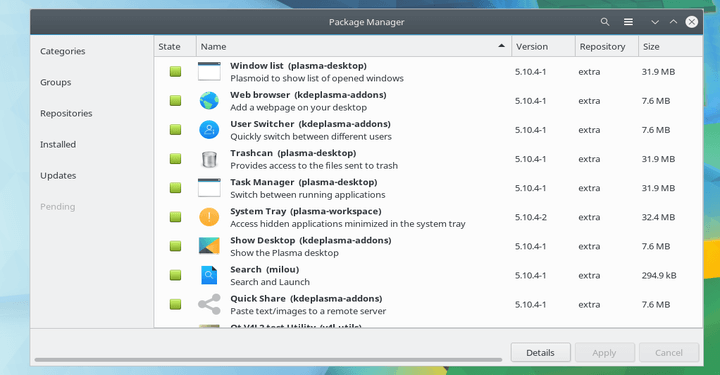Open the search icon in title bar
Image resolution: width=720 pixels, height=375 pixels.
605,22
